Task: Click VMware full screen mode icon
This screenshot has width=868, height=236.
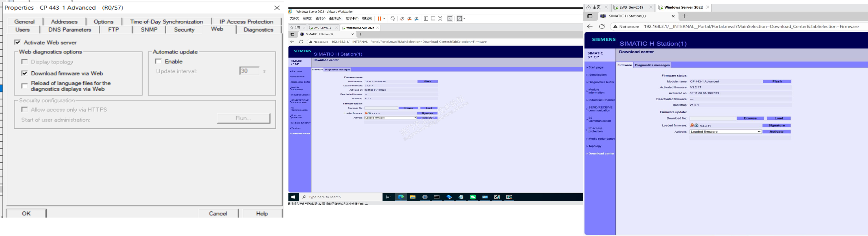Action: [x=440, y=19]
